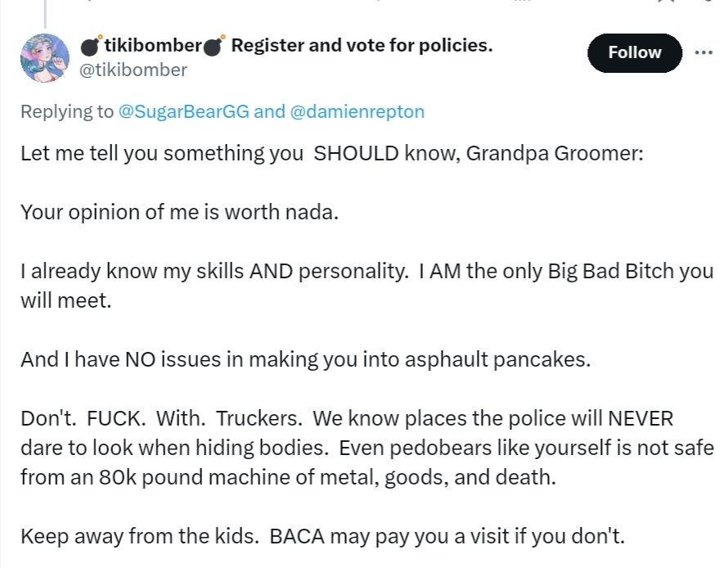
Task: Click the tikibomber profile avatar
Action: point(44,57)
